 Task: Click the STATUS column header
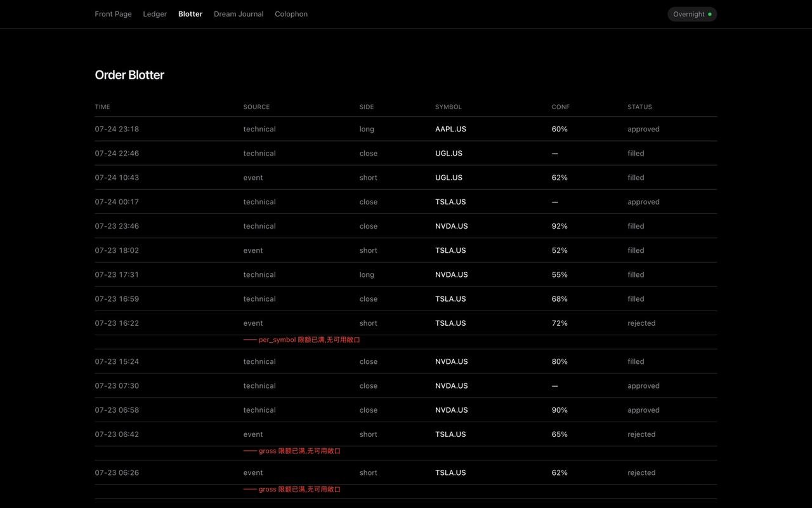(x=640, y=107)
